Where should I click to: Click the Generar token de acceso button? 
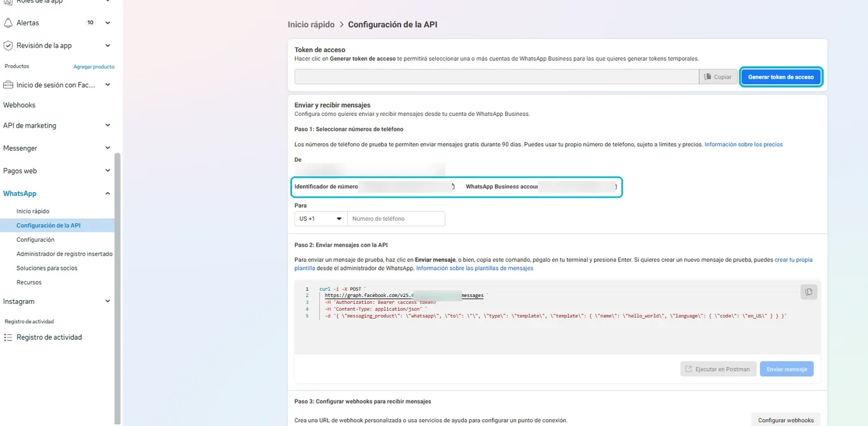point(781,77)
